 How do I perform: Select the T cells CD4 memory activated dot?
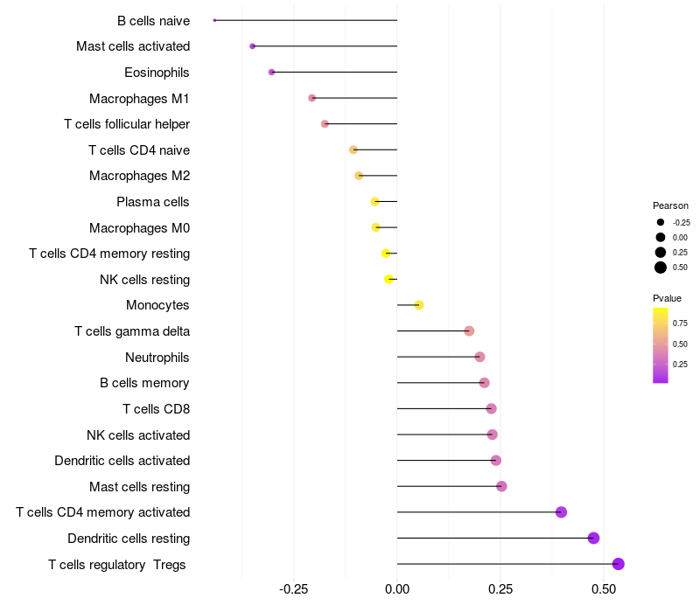point(561,512)
